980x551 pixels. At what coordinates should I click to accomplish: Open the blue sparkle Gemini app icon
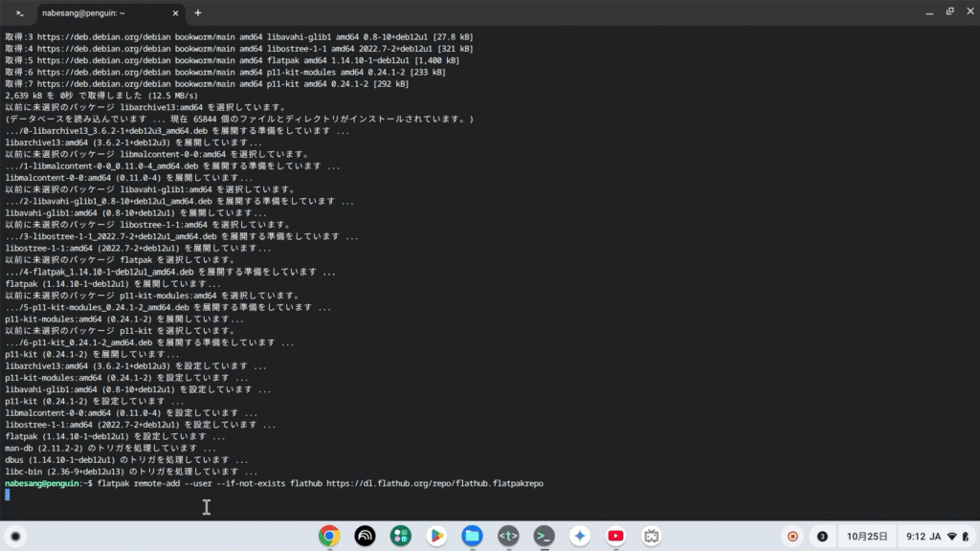point(578,536)
